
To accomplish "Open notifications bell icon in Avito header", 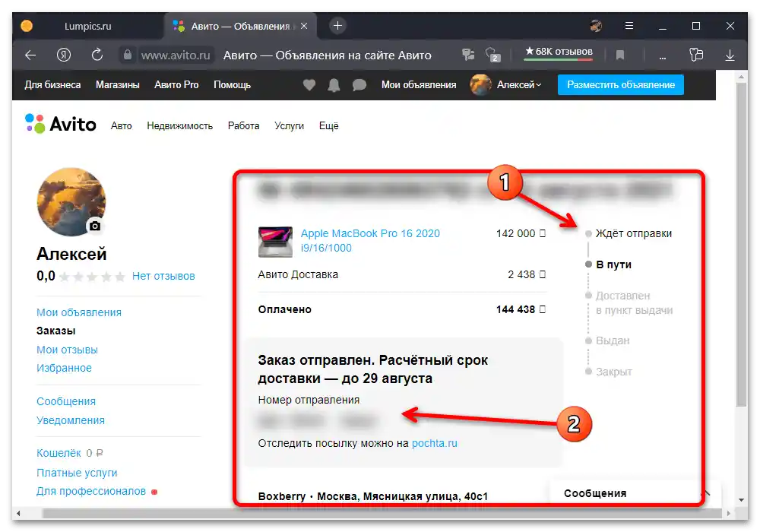I will pyautogui.click(x=334, y=85).
